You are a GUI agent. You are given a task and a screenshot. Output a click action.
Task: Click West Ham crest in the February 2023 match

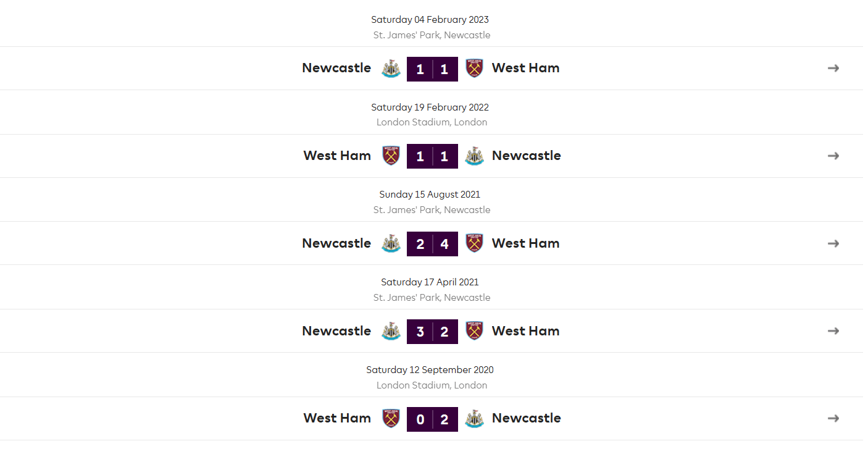coord(474,69)
